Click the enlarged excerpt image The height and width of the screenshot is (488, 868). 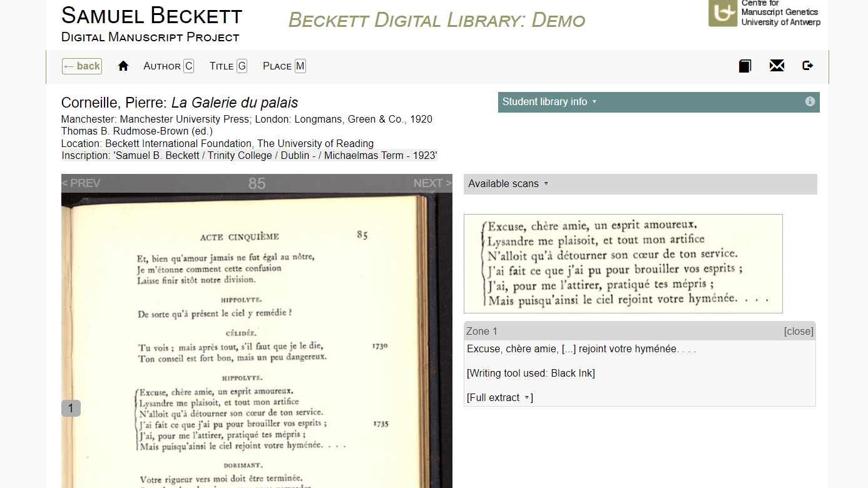coord(623,263)
